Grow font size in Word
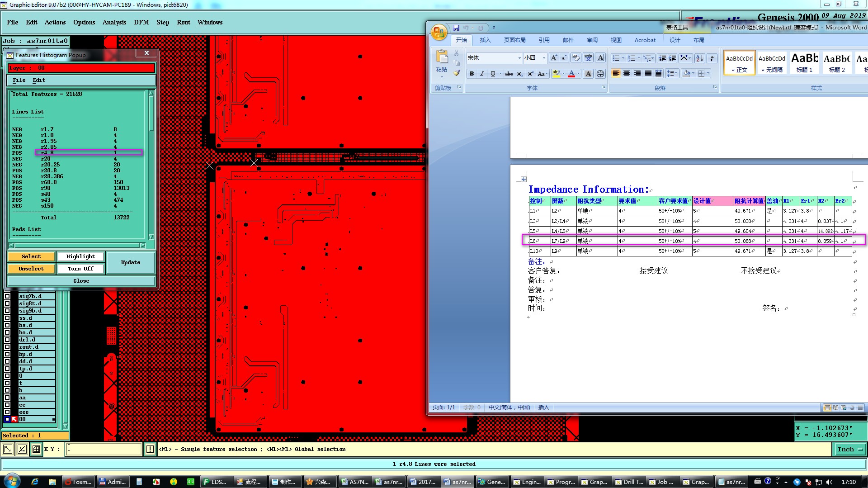868x488 pixels. point(554,58)
